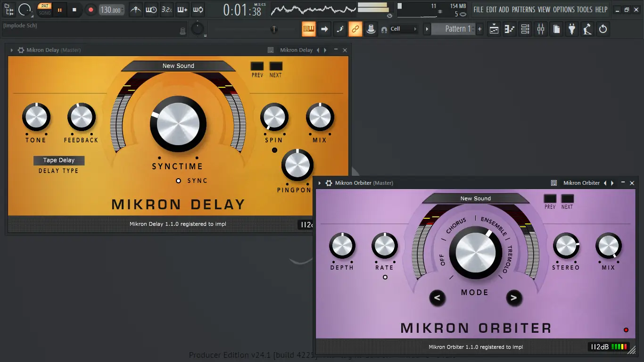Click NEXT preset button in Mikron Orbiter
644x362 pixels.
pyautogui.click(x=568, y=198)
